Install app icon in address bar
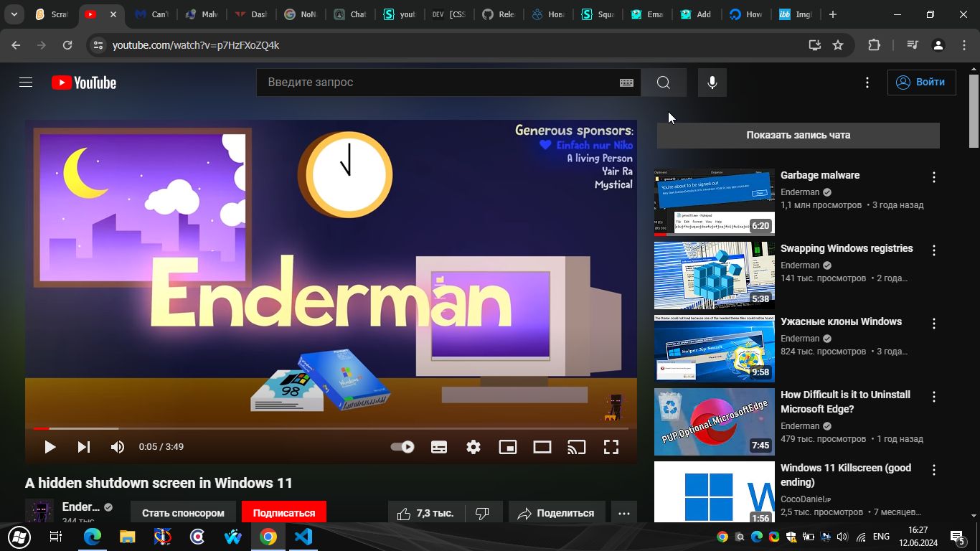980x551 pixels. click(x=814, y=45)
